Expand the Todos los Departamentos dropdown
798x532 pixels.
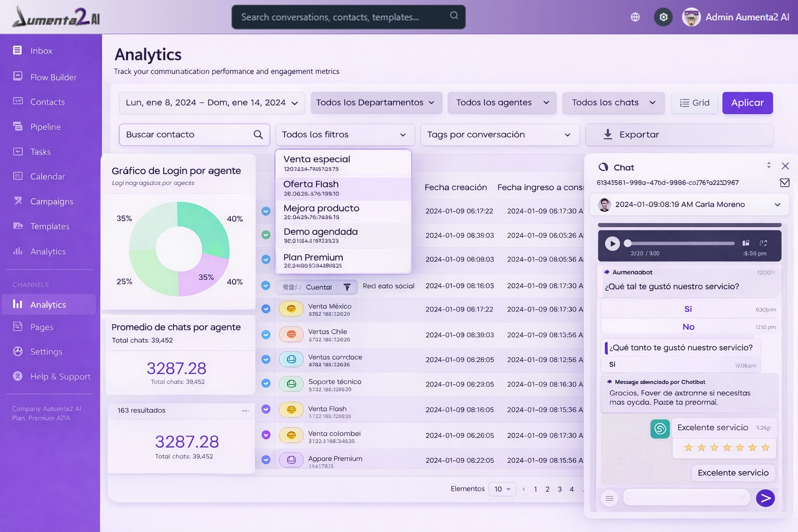(x=376, y=103)
